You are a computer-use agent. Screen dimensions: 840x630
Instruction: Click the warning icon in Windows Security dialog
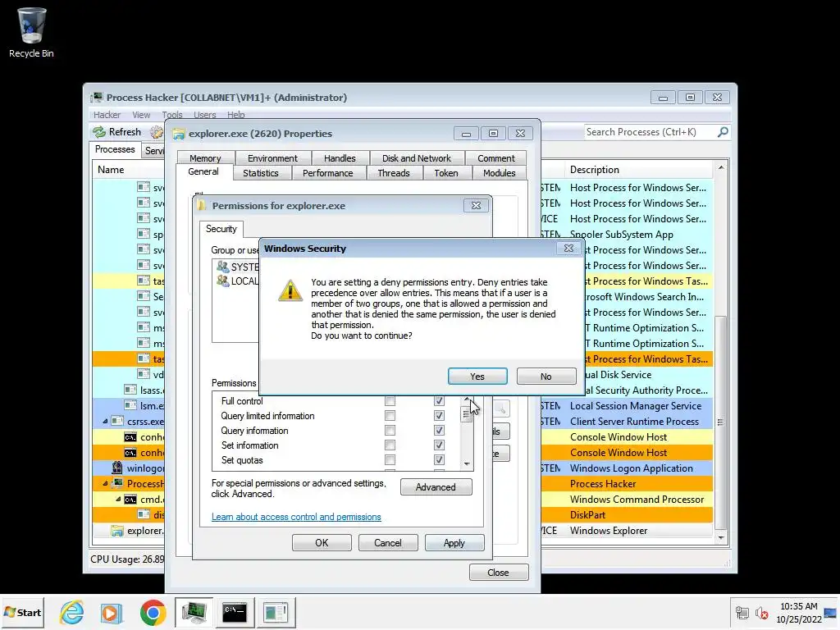(x=290, y=290)
